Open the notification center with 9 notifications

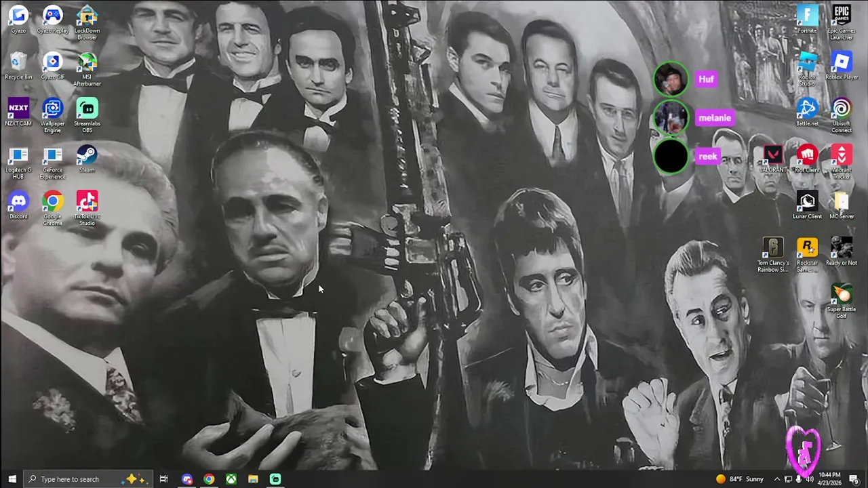pos(854,479)
